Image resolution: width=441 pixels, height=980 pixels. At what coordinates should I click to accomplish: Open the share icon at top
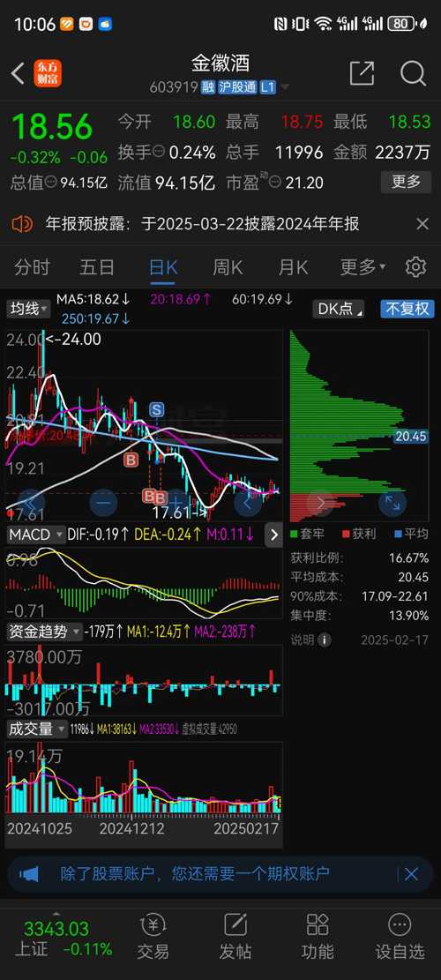tap(362, 73)
